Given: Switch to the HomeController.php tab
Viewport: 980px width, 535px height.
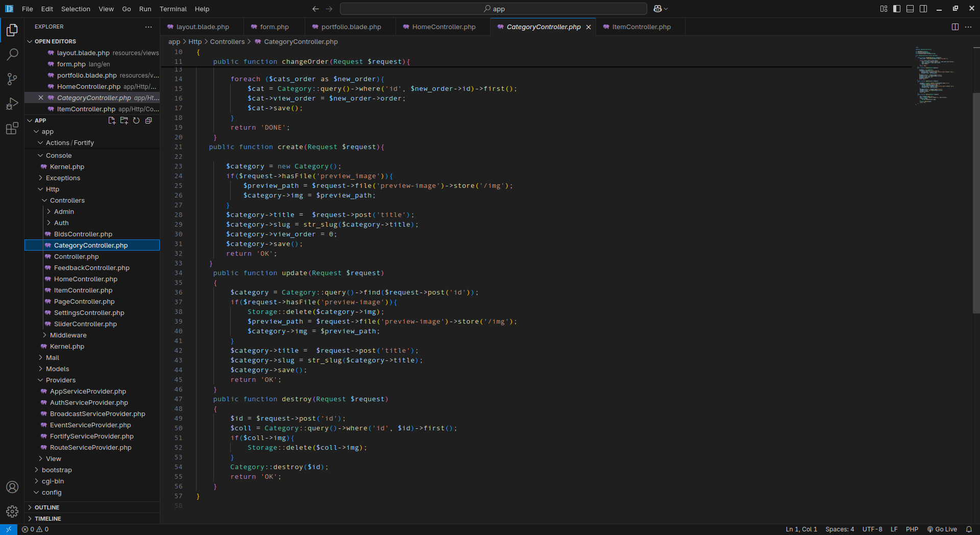Looking at the screenshot, I should pyautogui.click(x=443, y=27).
